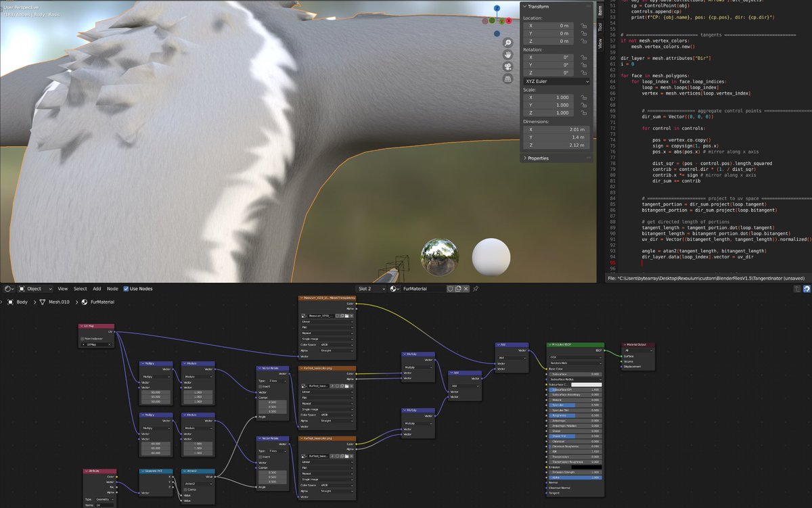Open the Arctan2 operation dropdown

(x=198, y=484)
